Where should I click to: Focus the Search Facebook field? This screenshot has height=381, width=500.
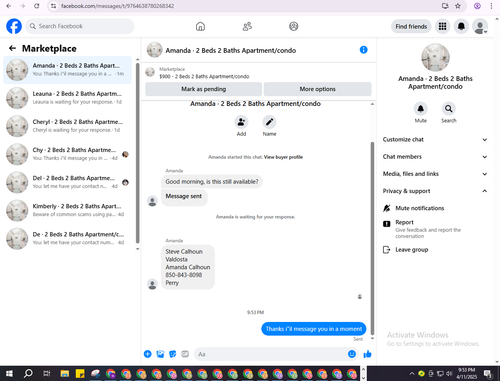(x=80, y=26)
